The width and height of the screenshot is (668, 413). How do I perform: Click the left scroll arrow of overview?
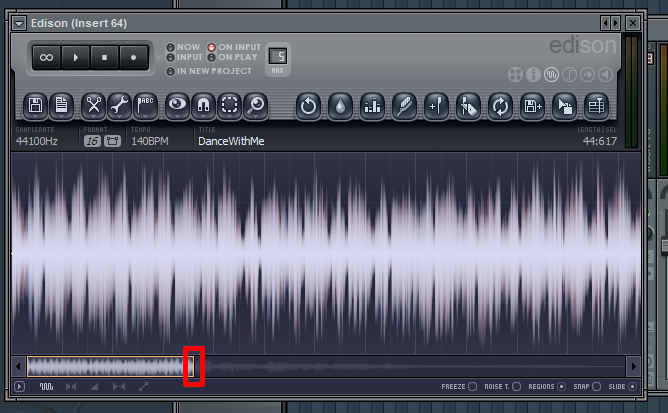[x=18, y=367]
